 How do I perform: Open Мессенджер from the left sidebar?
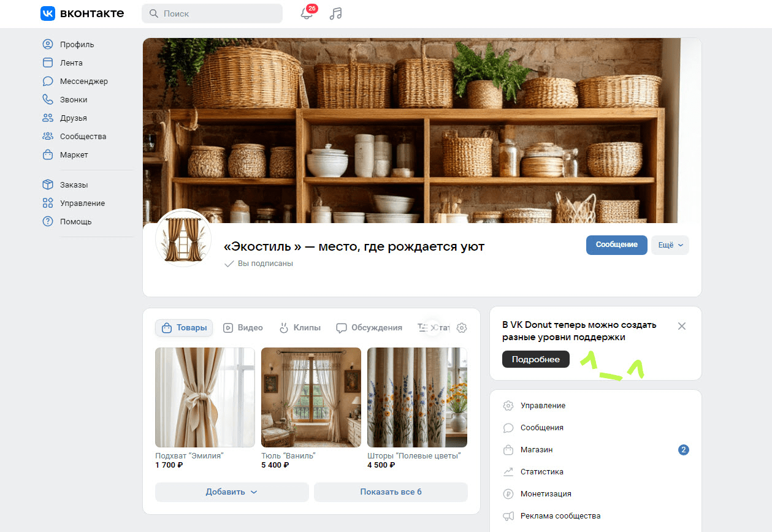click(83, 82)
